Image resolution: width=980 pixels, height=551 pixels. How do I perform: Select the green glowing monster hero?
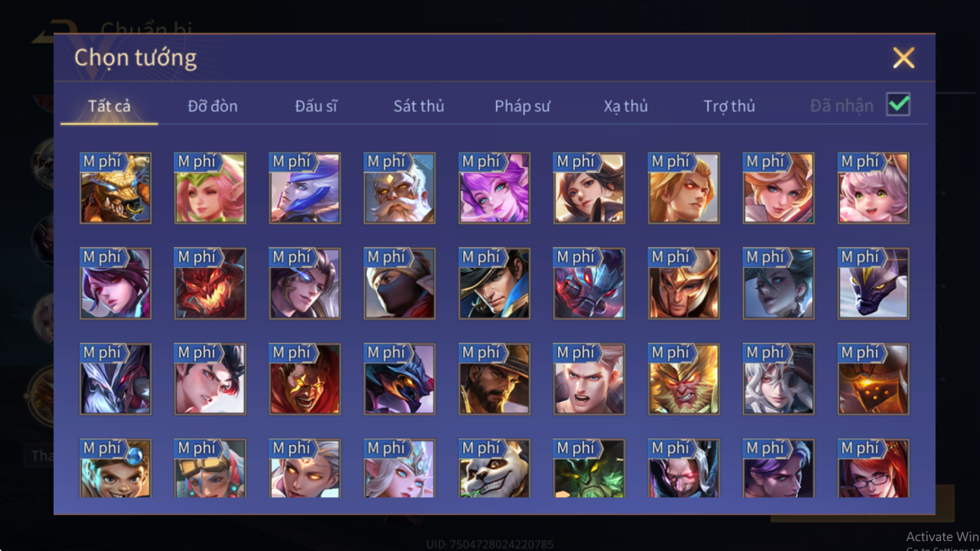coord(589,468)
